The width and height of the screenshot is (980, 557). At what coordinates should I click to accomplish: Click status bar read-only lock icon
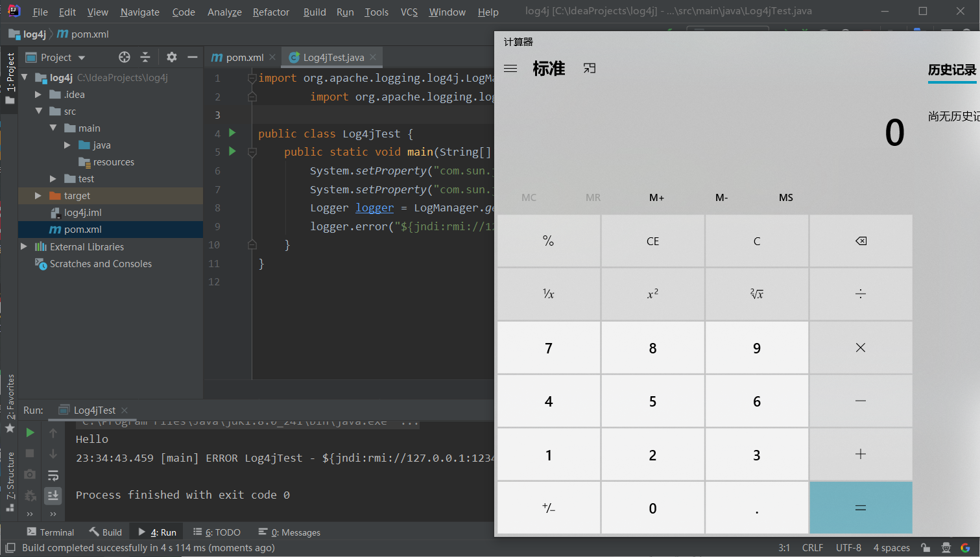(926, 548)
